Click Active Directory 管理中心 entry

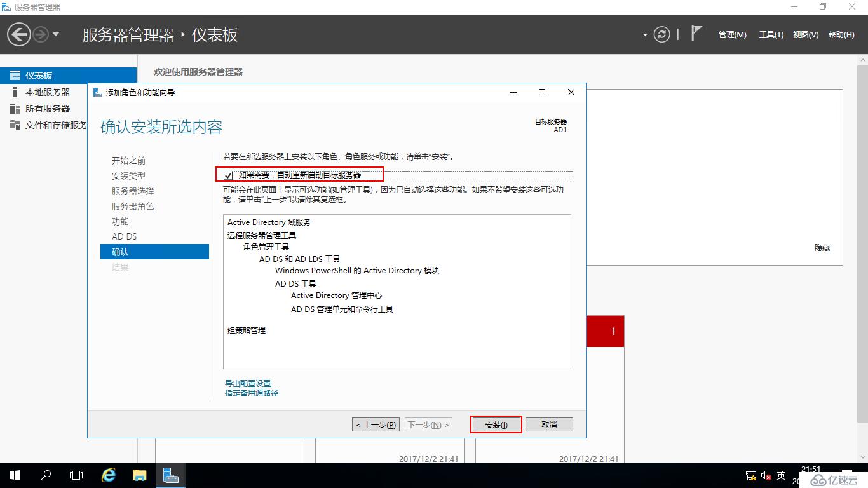click(336, 295)
